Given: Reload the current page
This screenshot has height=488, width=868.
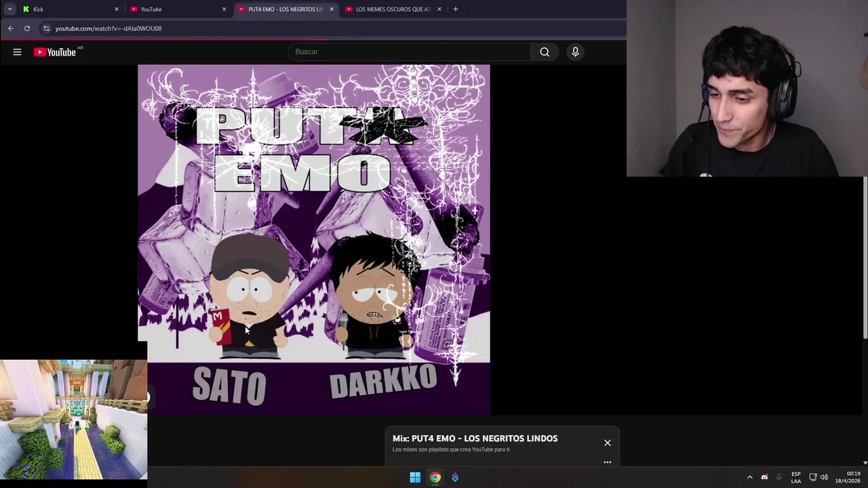Looking at the screenshot, I should pos(27,28).
